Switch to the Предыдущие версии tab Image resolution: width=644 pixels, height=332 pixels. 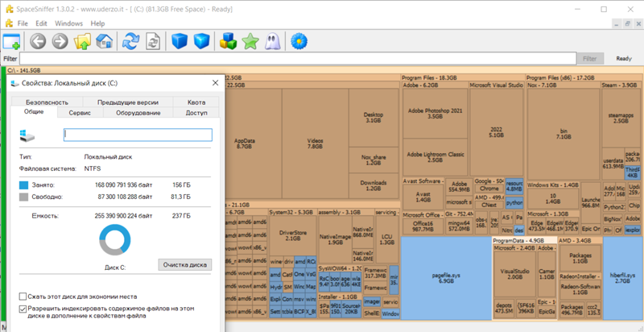click(x=128, y=102)
